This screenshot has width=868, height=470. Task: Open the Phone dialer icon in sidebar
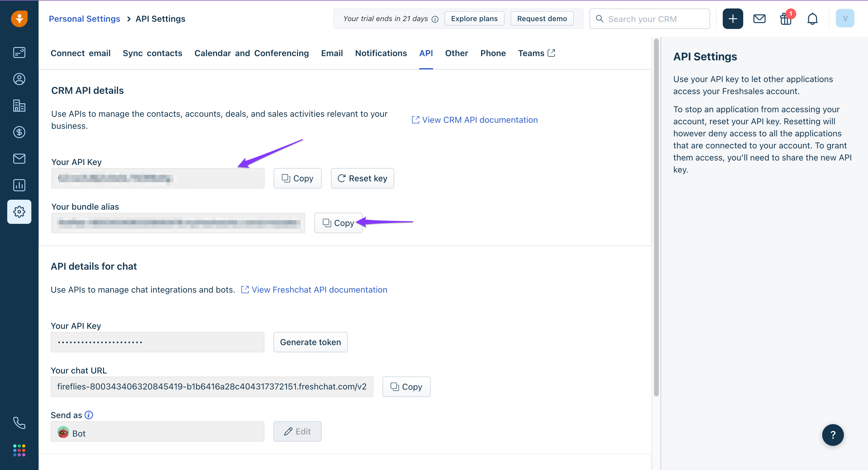[19, 423]
